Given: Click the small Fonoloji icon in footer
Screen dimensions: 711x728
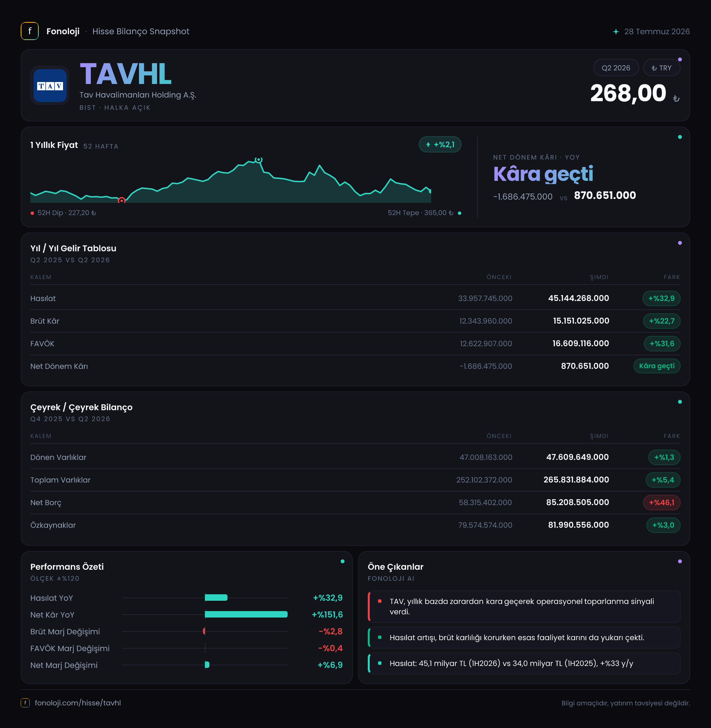Looking at the screenshot, I should (x=25, y=702).
